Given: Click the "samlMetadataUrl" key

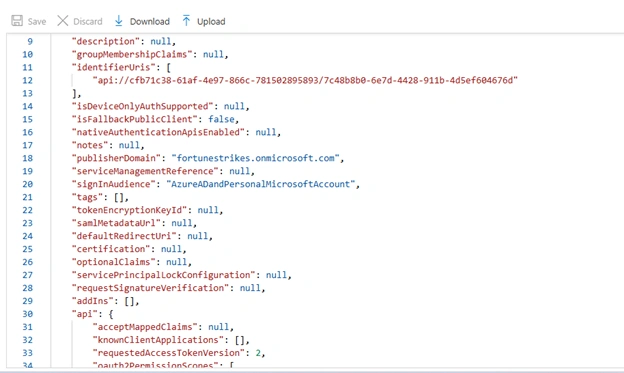Looking at the screenshot, I should pyautogui.click(x=116, y=223).
